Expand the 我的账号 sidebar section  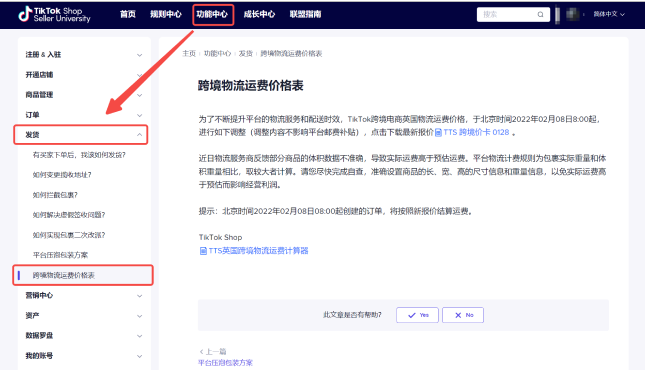click(84, 356)
